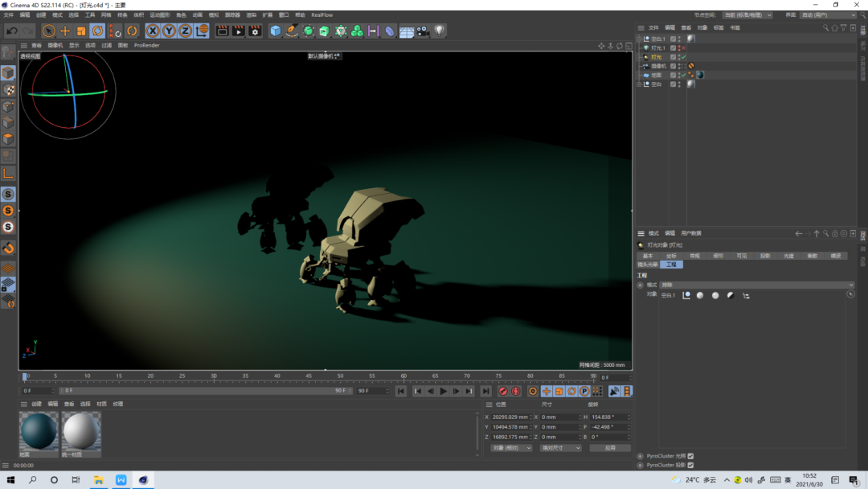
Task: Go to end of animation
Action: 485,392
